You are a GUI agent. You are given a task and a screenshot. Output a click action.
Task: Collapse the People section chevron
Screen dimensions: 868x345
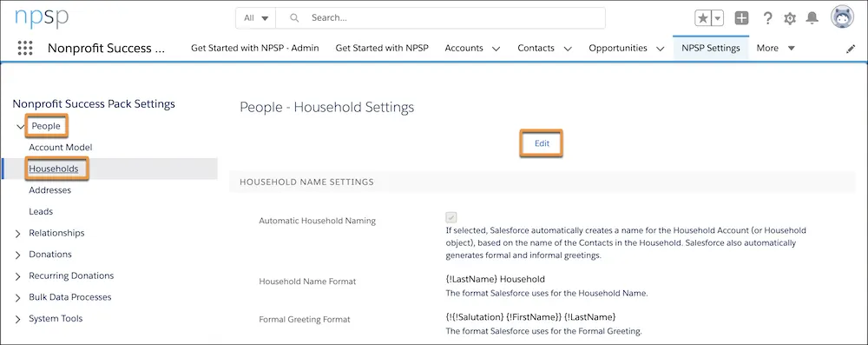click(21, 127)
